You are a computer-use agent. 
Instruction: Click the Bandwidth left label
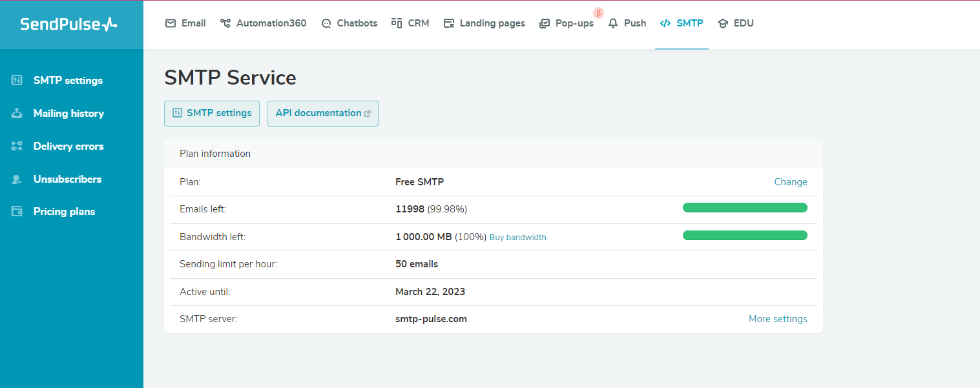pyautogui.click(x=213, y=237)
